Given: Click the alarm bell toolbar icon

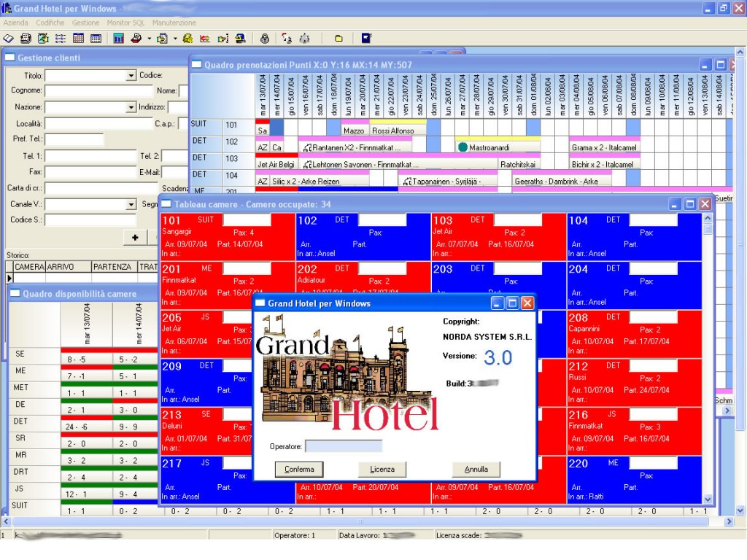Looking at the screenshot, I should point(304,38).
